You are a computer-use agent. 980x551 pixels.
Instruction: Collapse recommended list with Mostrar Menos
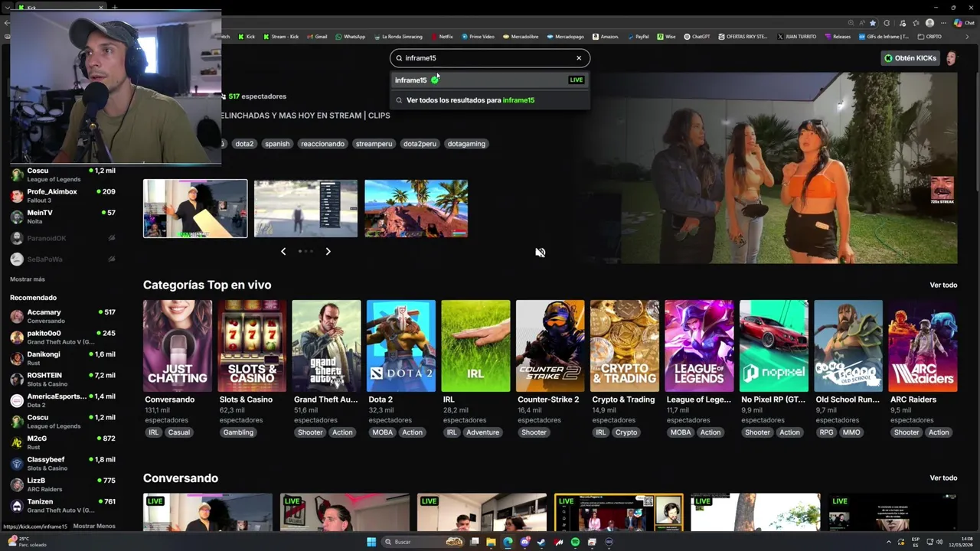click(94, 527)
